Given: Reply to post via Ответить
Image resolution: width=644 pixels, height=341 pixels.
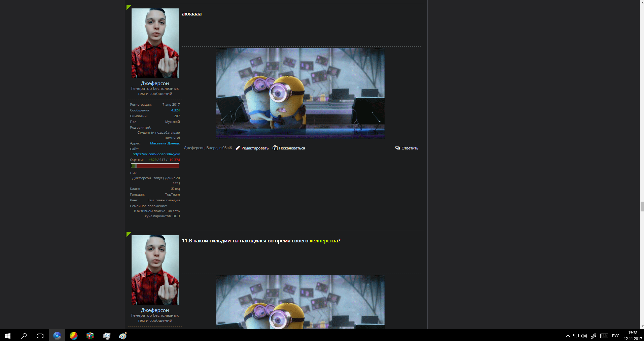Looking at the screenshot, I should pyautogui.click(x=410, y=148).
